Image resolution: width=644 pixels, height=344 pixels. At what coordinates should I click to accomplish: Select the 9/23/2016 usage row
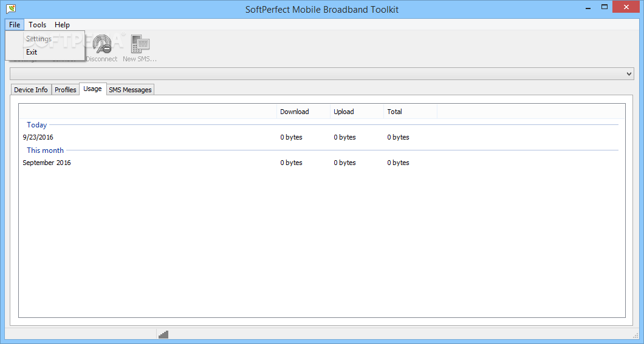pos(322,137)
